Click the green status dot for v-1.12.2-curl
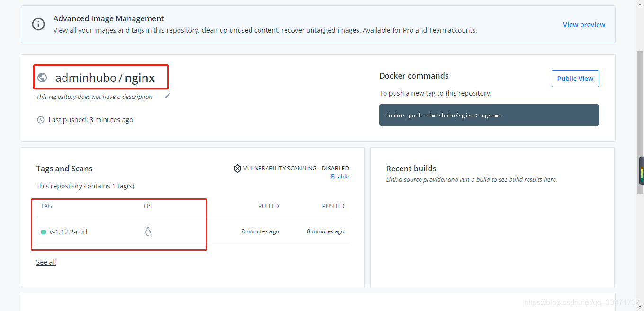 pos(44,232)
